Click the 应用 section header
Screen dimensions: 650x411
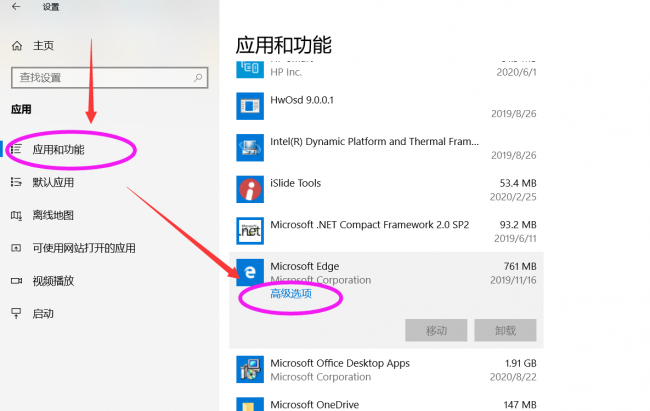[21, 109]
